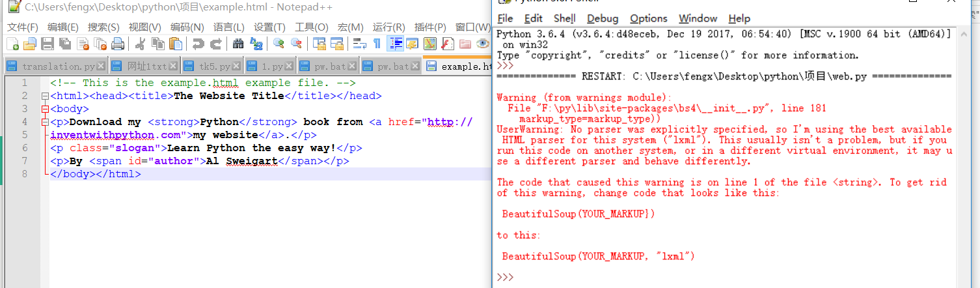Open the Debug menu in Python Shell
The image size is (980, 288).
coord(602,18)
